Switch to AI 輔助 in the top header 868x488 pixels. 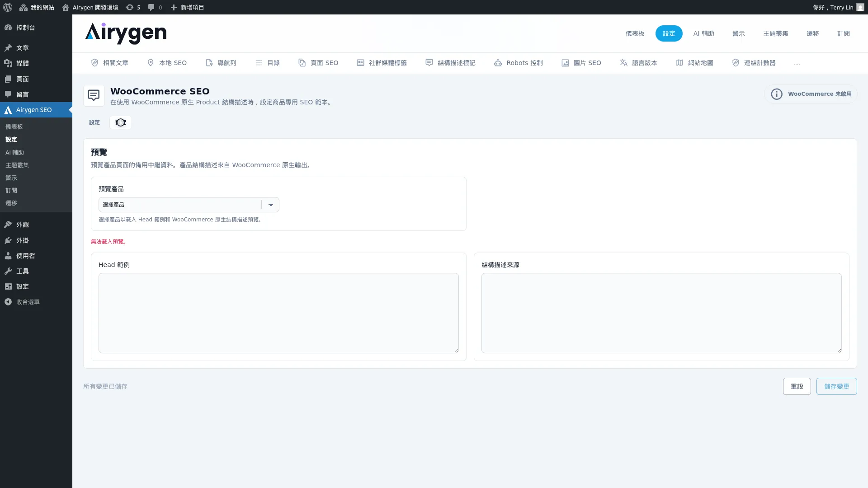[x=703, y=33]
